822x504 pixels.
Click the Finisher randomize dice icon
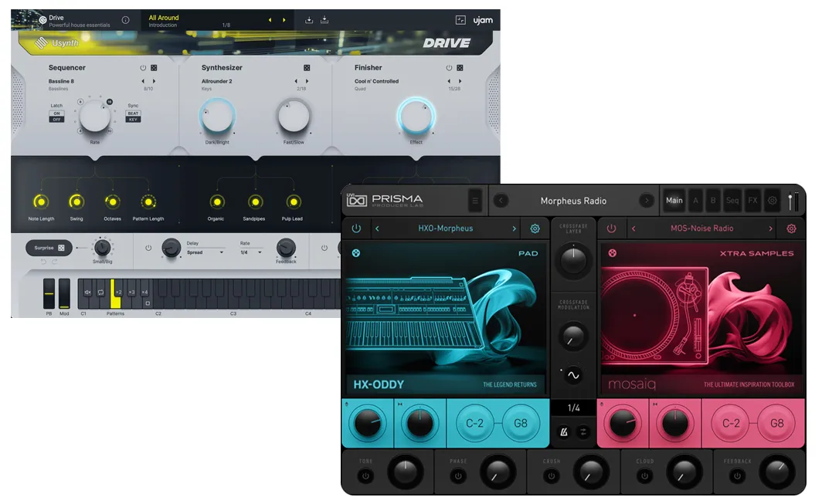[x=460, y=68]
